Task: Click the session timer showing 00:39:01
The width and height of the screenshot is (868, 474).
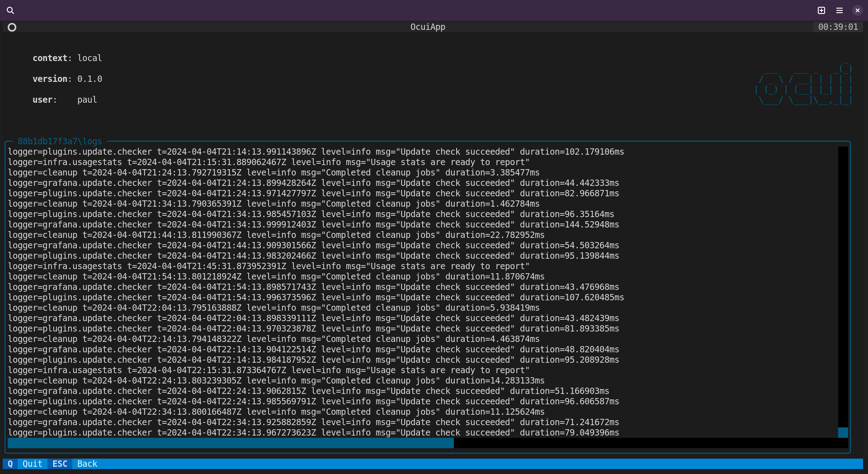Action: click(x=839, y=27)
